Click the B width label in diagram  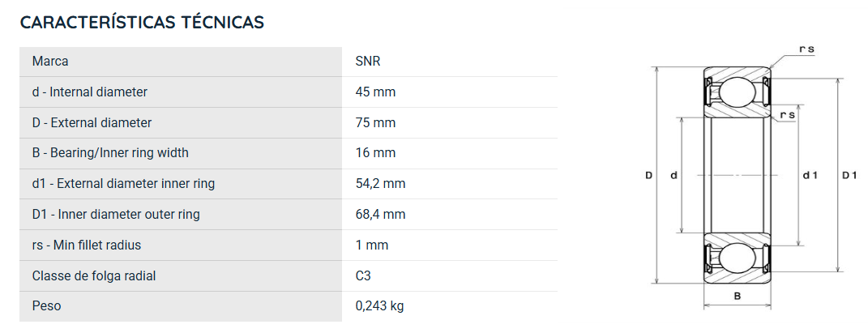coord(738,296)
